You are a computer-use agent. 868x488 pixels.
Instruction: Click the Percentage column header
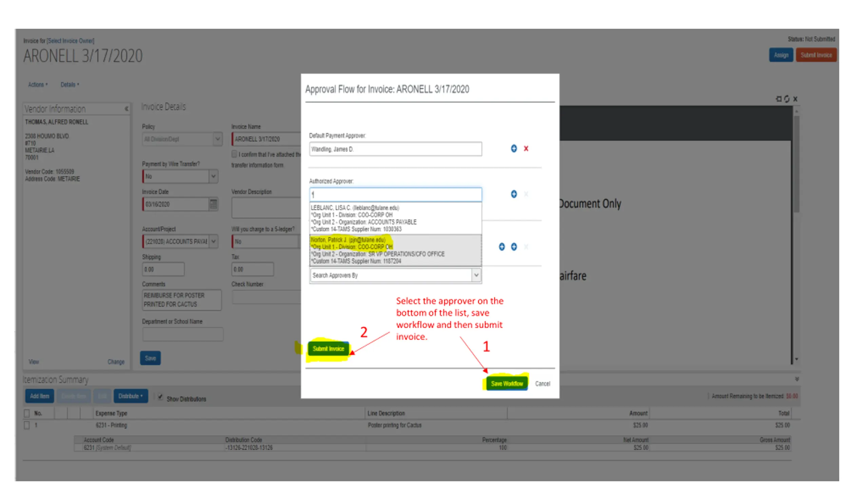pos(494,440)
